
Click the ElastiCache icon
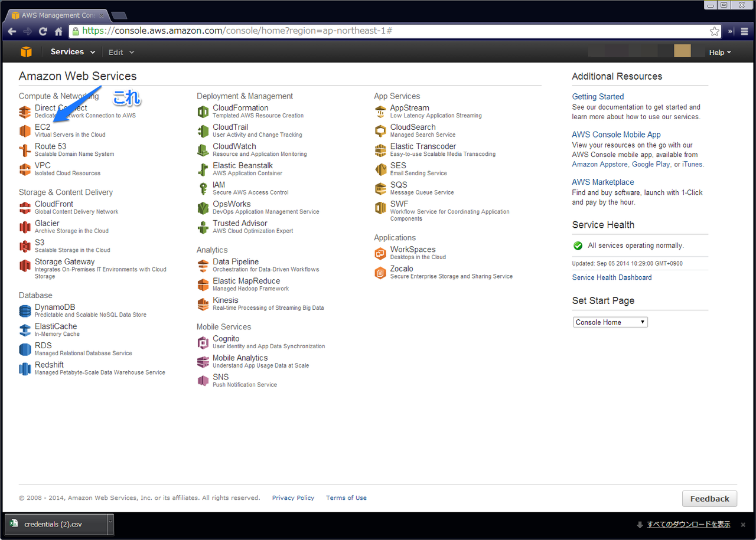pos(25,330)
